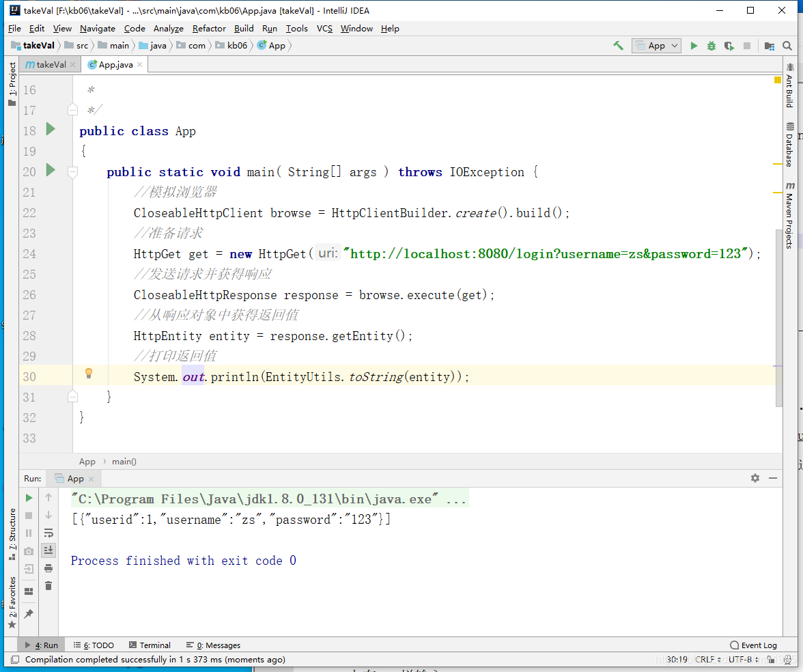Pin the Run tab
803x672 pixels.
(x=29, y=613)
